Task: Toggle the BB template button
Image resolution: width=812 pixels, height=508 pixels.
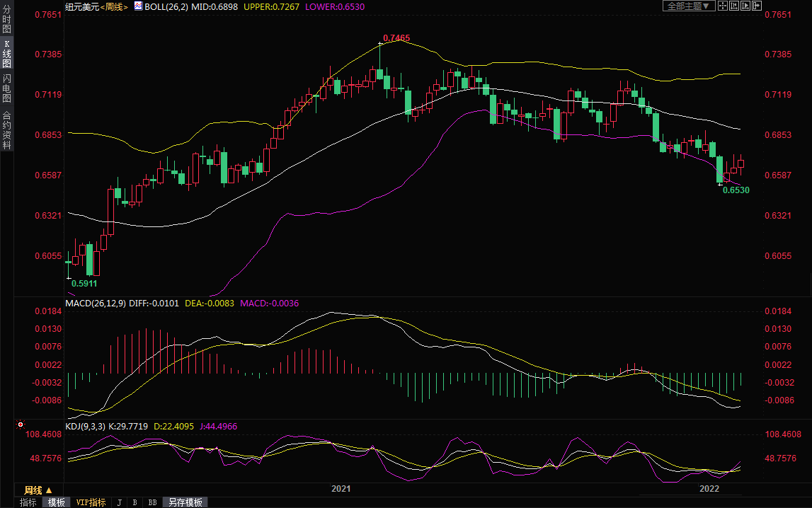Action: click(152, 502)
